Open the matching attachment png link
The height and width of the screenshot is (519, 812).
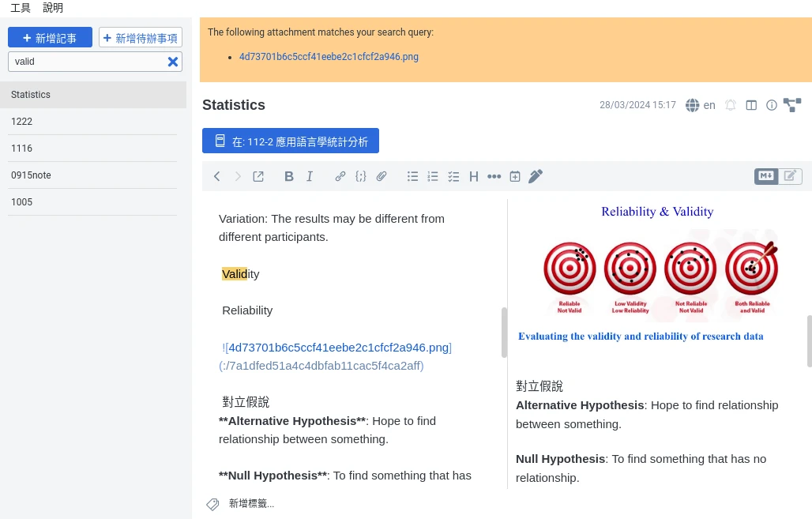point(329,57)
